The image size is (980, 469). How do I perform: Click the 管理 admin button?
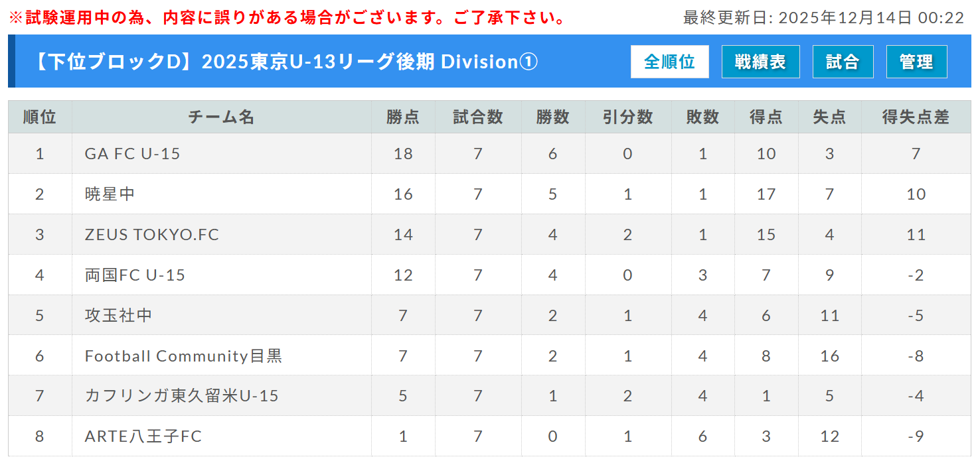coord(916,62)
